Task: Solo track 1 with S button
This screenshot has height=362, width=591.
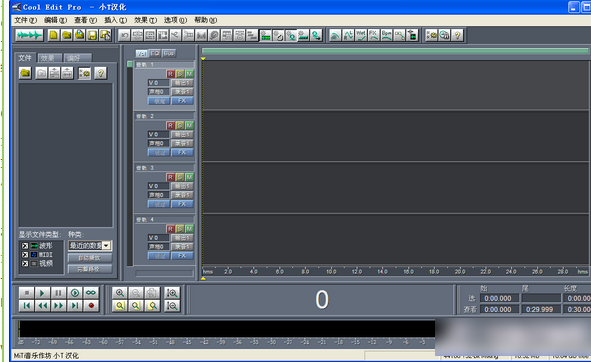Action: click(180, 74)
